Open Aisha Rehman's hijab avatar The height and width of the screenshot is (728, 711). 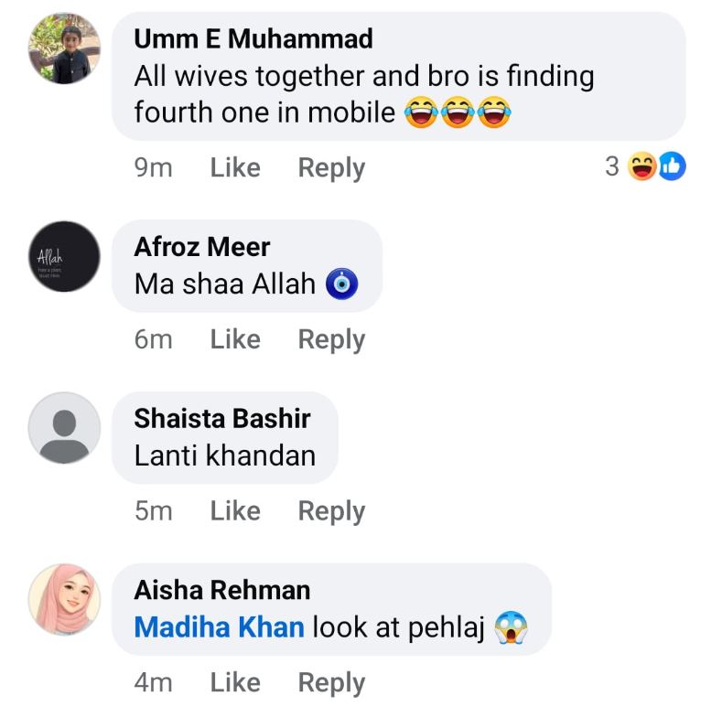(63, 599)
